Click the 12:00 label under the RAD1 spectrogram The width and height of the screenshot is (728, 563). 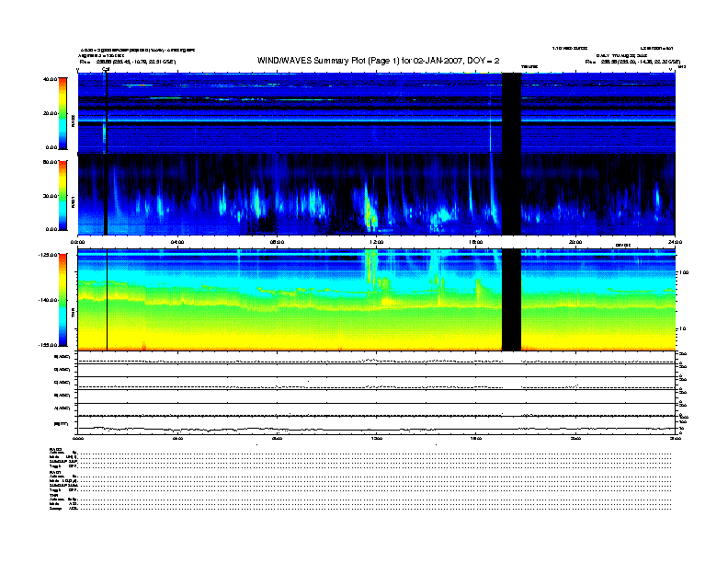[x=376, y=242]
